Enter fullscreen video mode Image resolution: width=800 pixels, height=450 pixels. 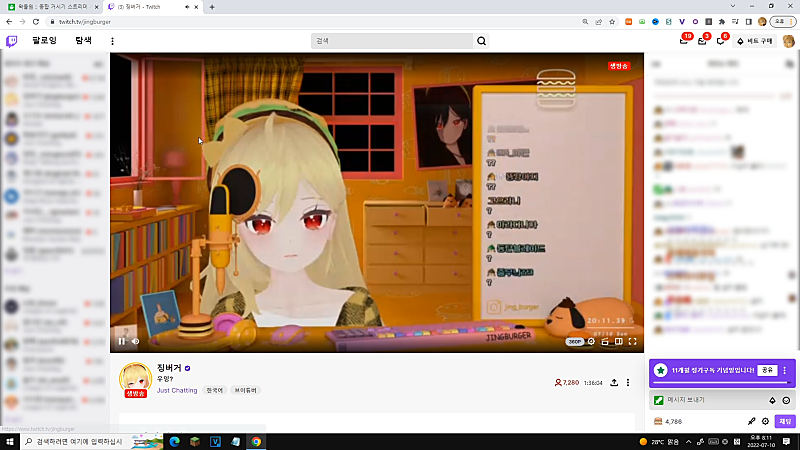632,341
